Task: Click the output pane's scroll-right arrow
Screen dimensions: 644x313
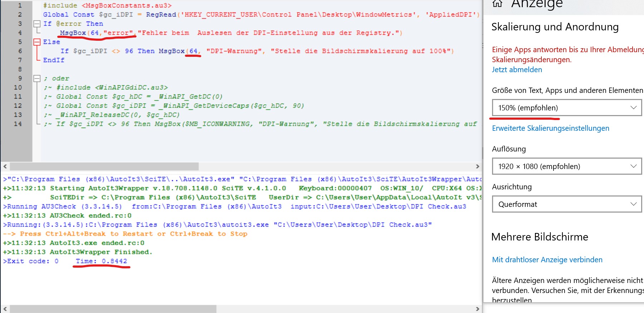Action: (x=477, y=309)
